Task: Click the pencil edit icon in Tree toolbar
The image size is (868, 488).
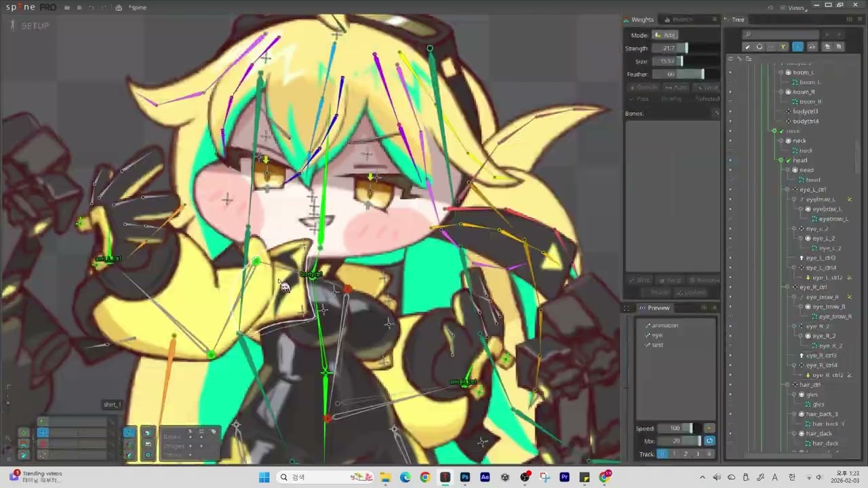Action: 747,47
